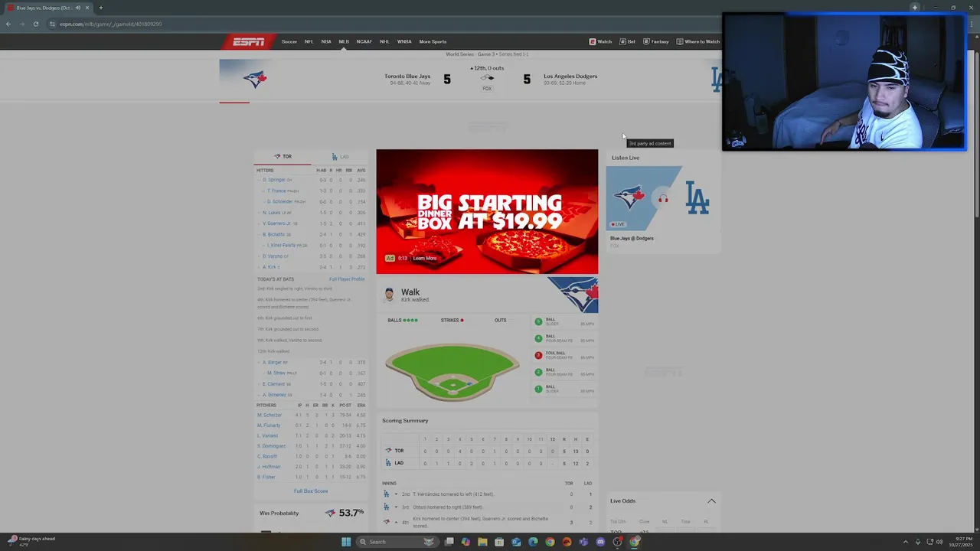Open the More Sports menu
Screen dimensions: 980x551
click(433, 41)
